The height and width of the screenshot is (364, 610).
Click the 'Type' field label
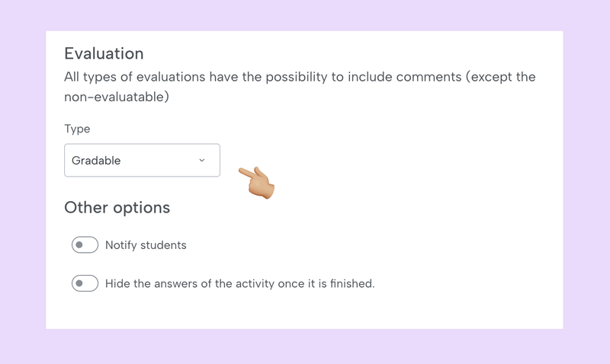click(77, 129)
